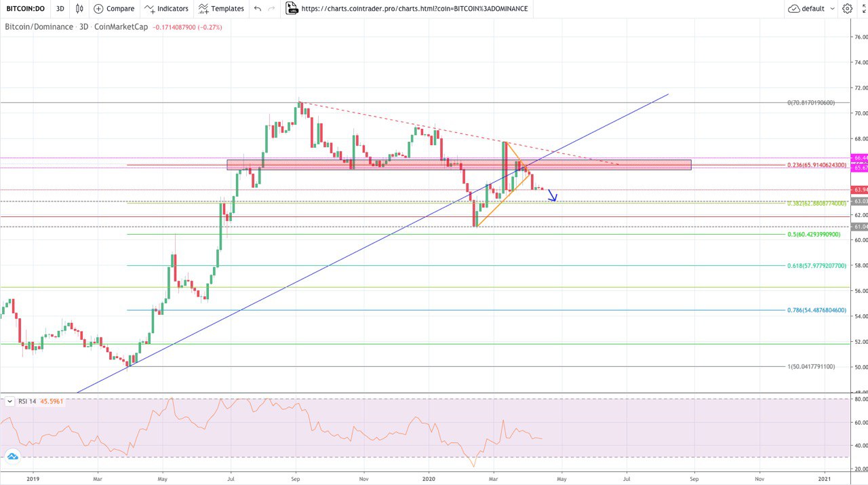Image resolution: width=868 pixels, height=485 pixels.
Task: Open chart settings gear
Action: [x=847, y=9]
